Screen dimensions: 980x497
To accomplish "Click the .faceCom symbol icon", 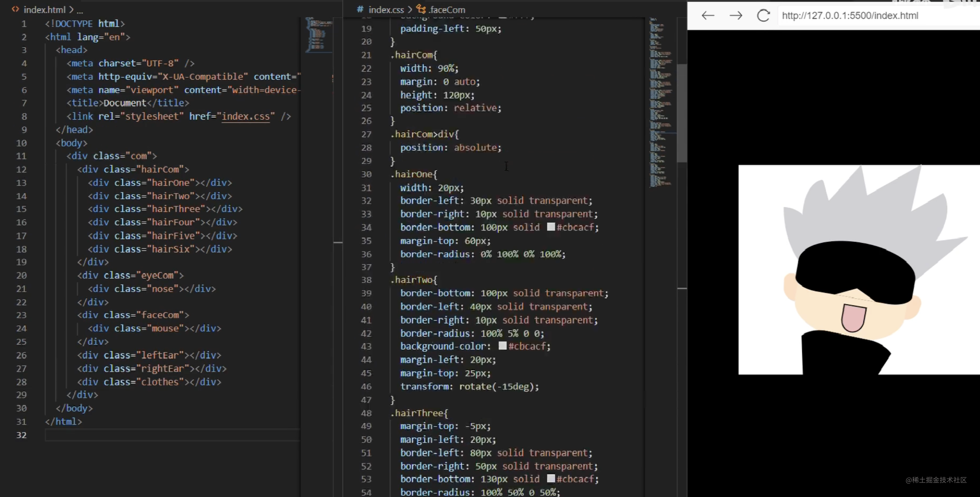I will [421, 9].
